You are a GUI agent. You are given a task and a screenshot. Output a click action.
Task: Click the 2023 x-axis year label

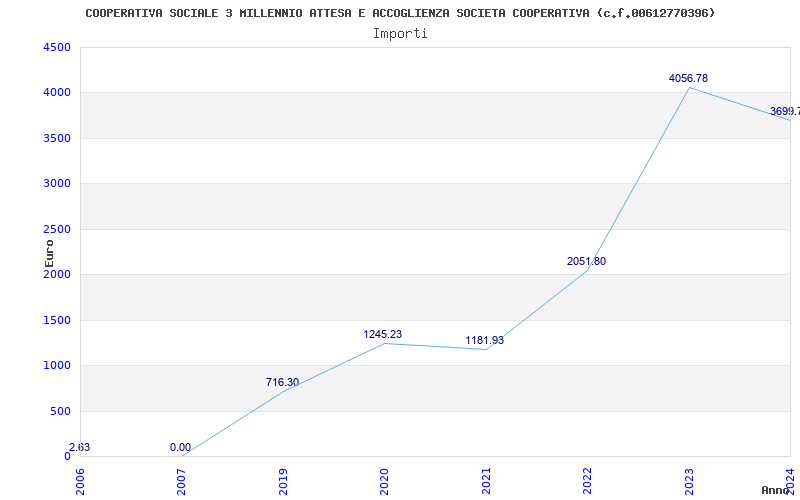click(x=689, y=482)
